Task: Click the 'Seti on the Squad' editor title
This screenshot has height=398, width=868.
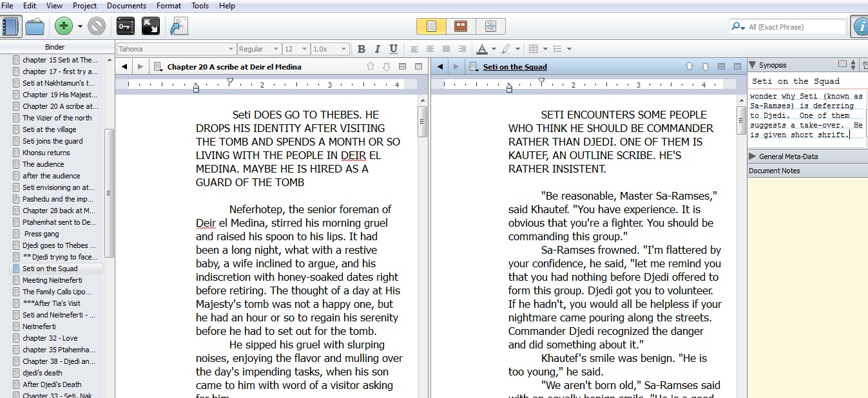Action: coord(515,67)
